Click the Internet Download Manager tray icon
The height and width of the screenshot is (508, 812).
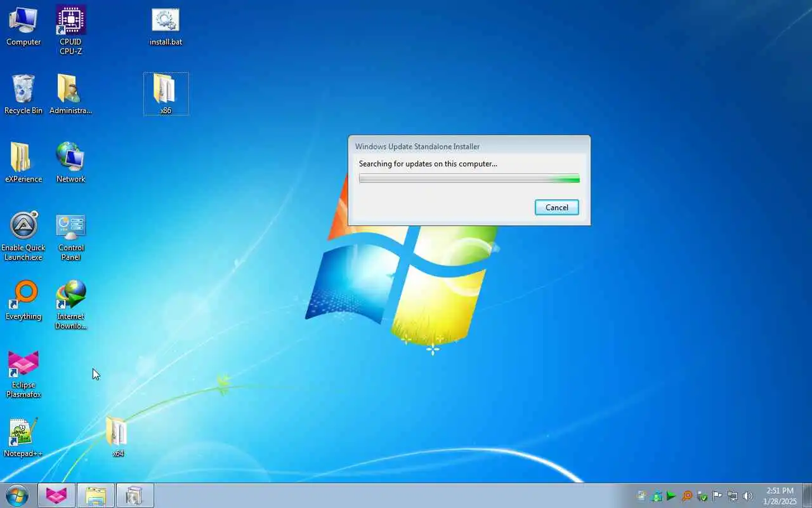pos(657,496)
